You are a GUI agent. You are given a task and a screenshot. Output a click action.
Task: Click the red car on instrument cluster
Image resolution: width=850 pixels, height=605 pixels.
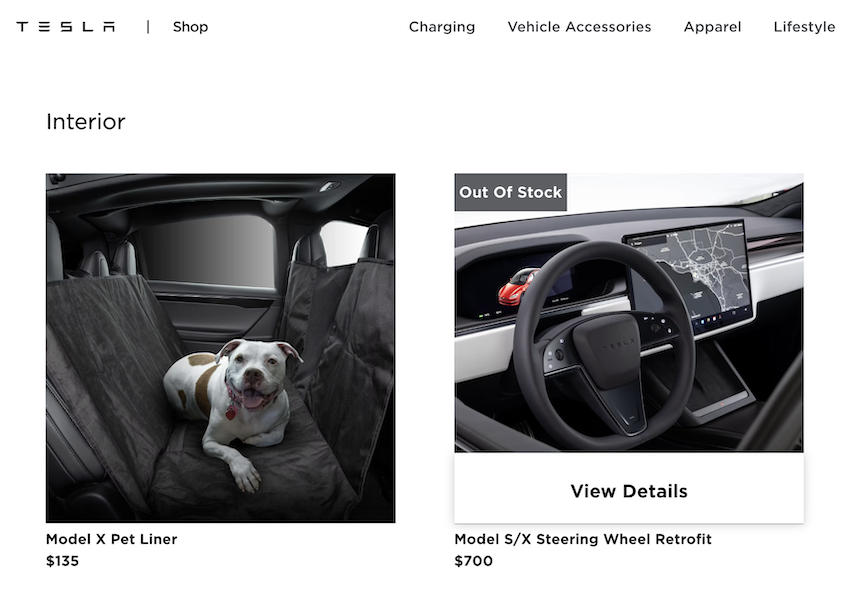(x=518, y=285)
